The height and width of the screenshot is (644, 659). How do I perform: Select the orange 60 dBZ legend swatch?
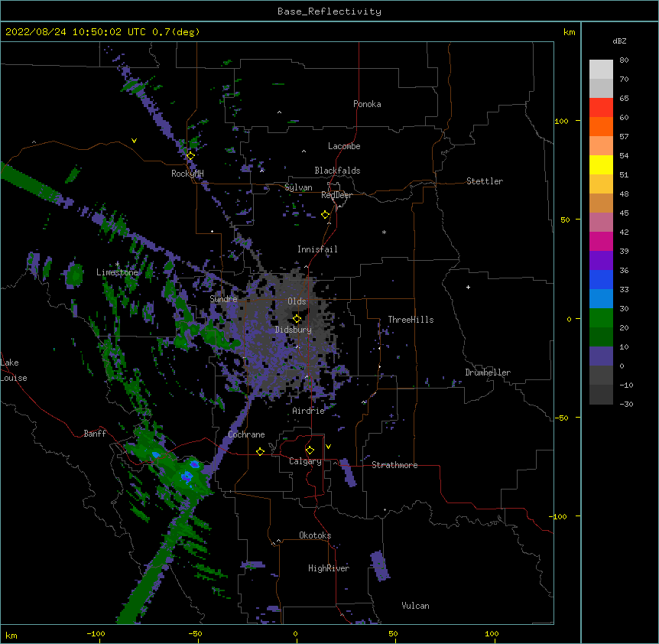click(x=601, y=126)
